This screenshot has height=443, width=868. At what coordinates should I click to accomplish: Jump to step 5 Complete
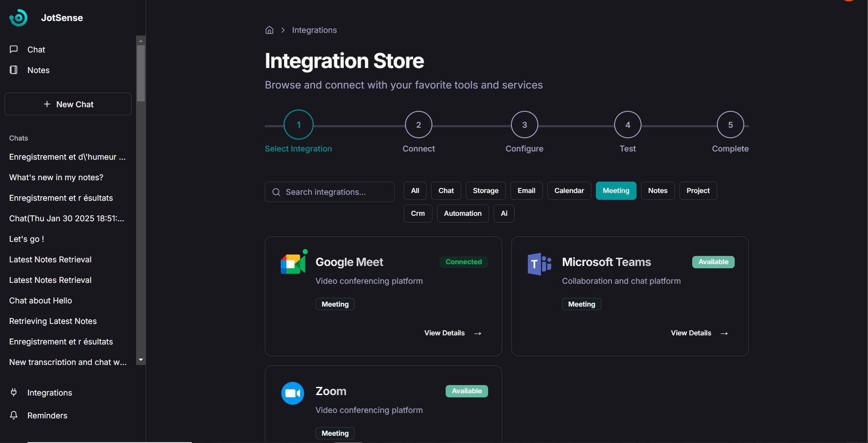[x=730, y=125]
